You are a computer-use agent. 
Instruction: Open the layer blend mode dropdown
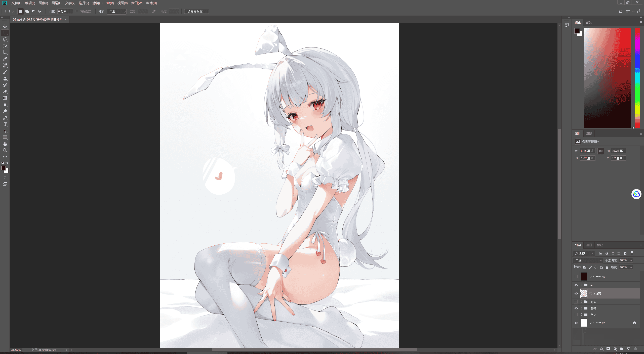click(588, 260)
